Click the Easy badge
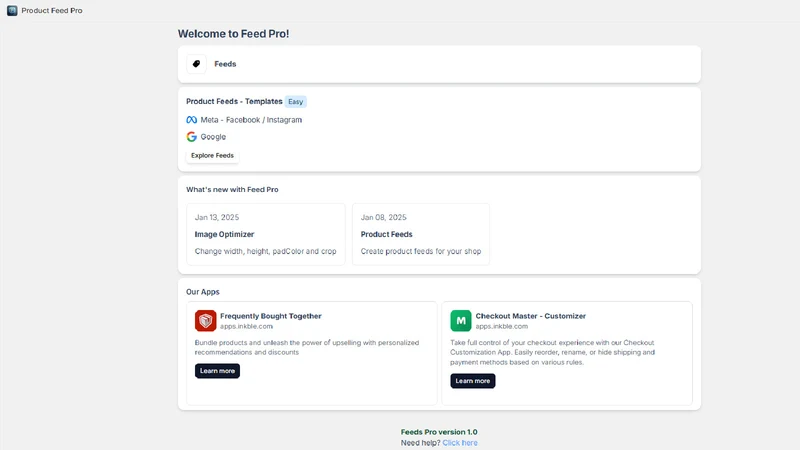 pyautogui.click(x=295, y=102)
